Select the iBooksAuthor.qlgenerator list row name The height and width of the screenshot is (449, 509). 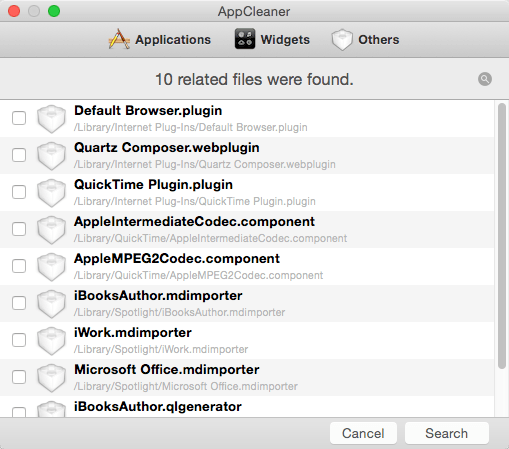coord(158,407)
